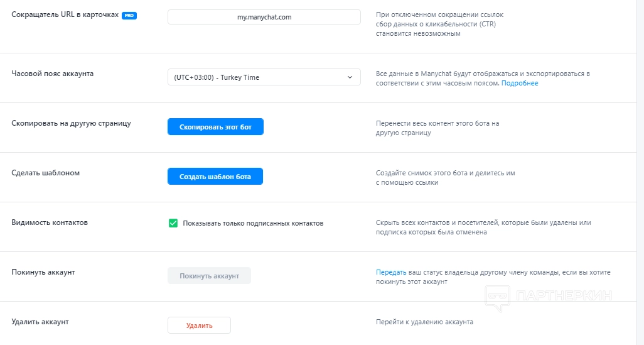Screen dimensions: 644x345
Task: Click the chevron arrow in the Turkey Time selector
Action: click(x=350, y=77)
